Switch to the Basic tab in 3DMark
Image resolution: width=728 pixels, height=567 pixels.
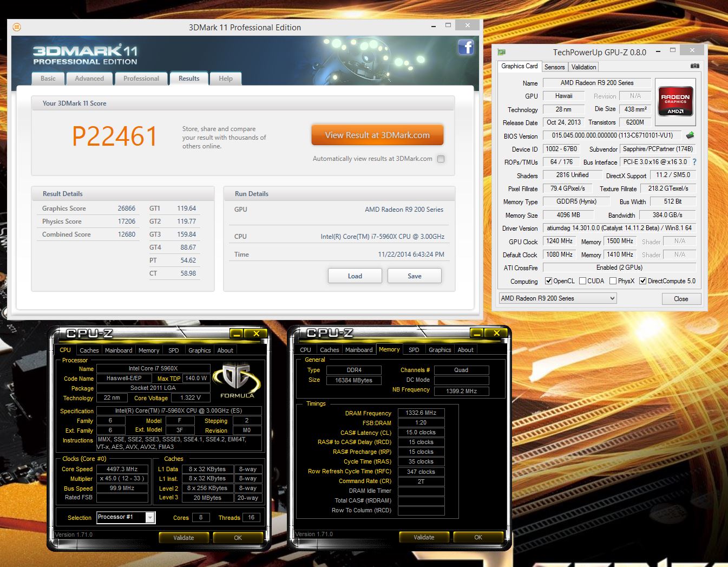48,79
